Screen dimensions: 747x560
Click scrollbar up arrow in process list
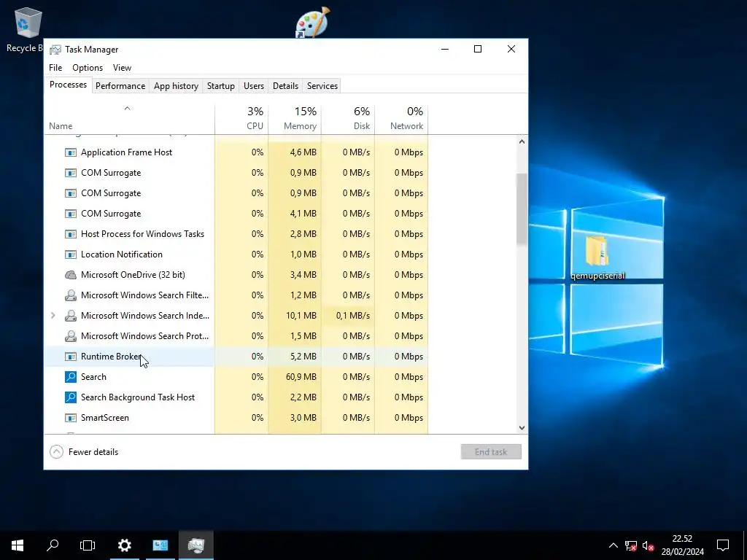pos(522,141)
